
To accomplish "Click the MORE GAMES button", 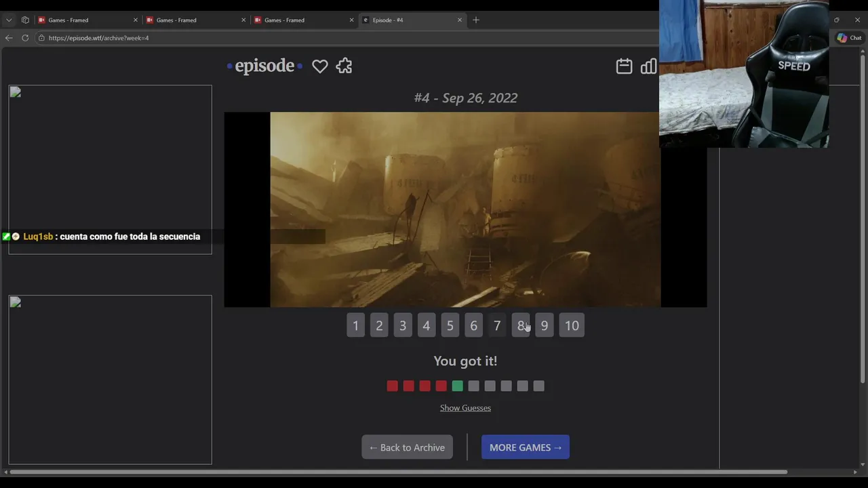I will coord(526,447).
